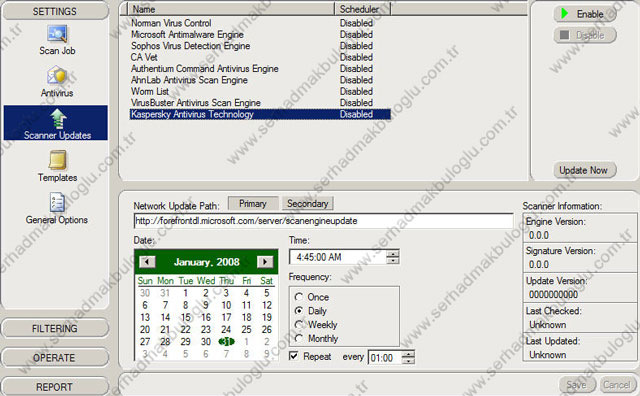Sort list by Scheduler column header
Image resolution: width=640 pixels, height=396 pixels.
pos(362,9)
